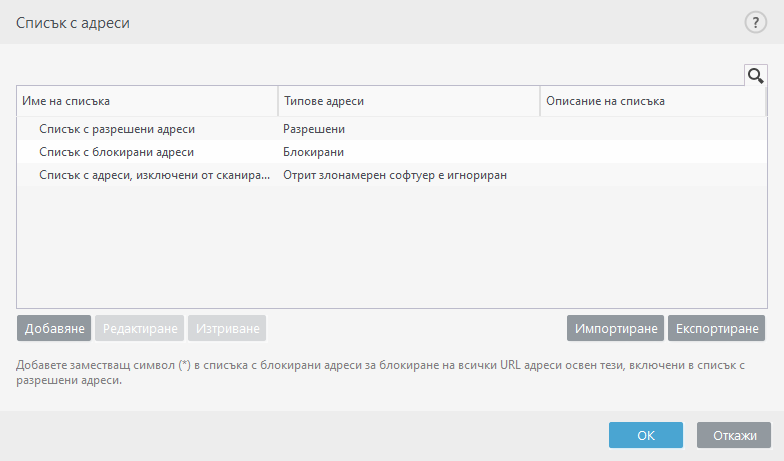784x461 pixels.
Task: Cancel with the 'Откажи' button
Action: (x=734, y=435)
